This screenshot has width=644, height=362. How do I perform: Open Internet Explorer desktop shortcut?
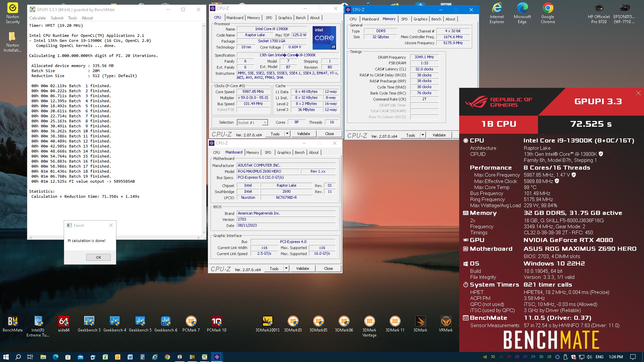pos(497,13)
